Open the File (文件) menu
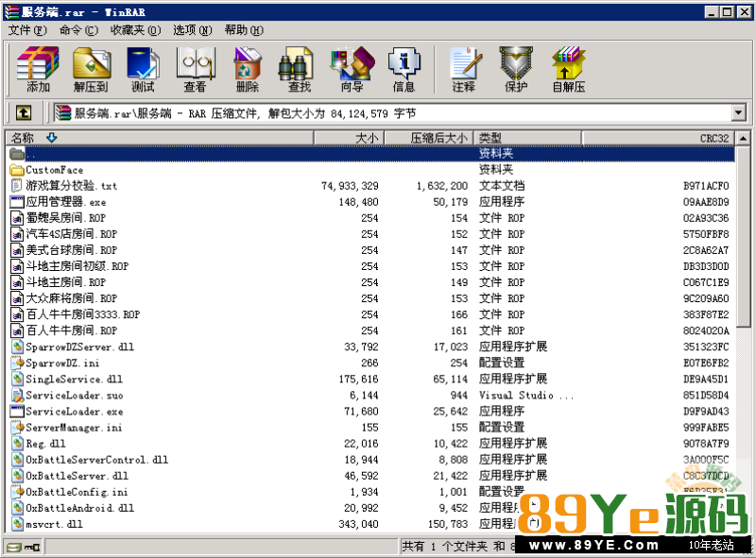This screenshot has height=558, width=756. [x=27, y=30]
